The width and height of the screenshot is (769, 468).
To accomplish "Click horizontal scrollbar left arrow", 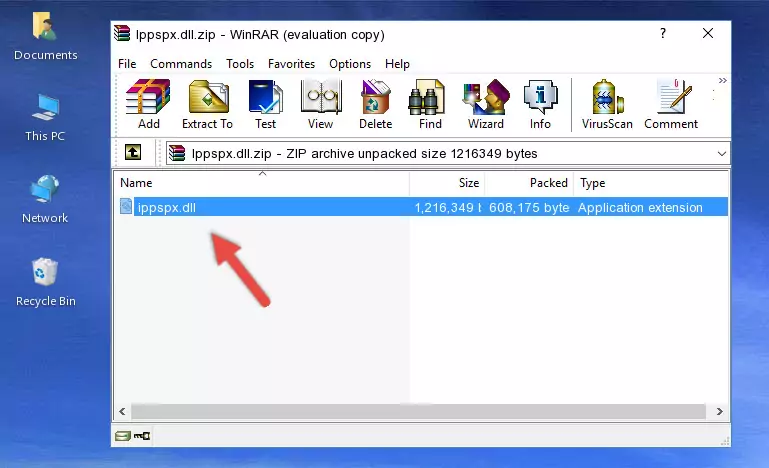I will tap(123, 412).
